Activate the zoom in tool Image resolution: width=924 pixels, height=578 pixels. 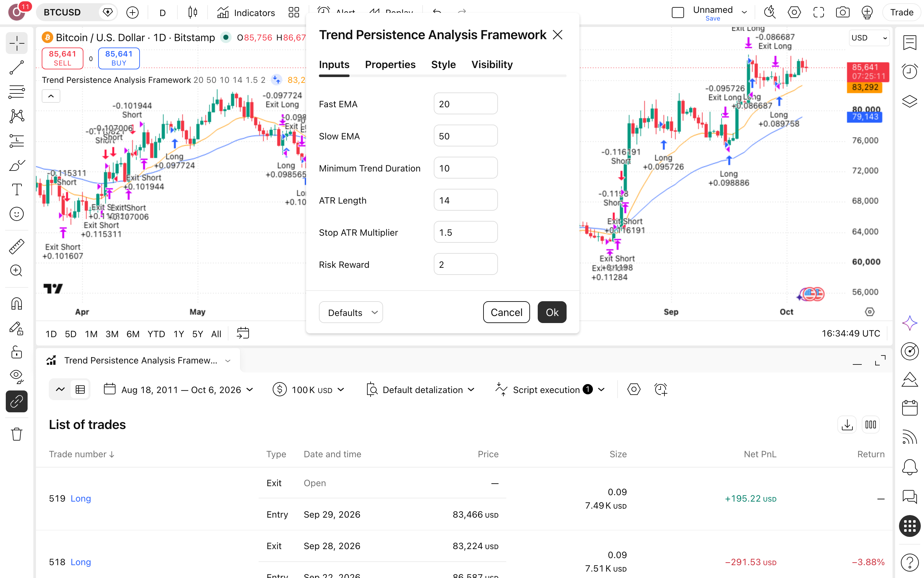(16, 271)
